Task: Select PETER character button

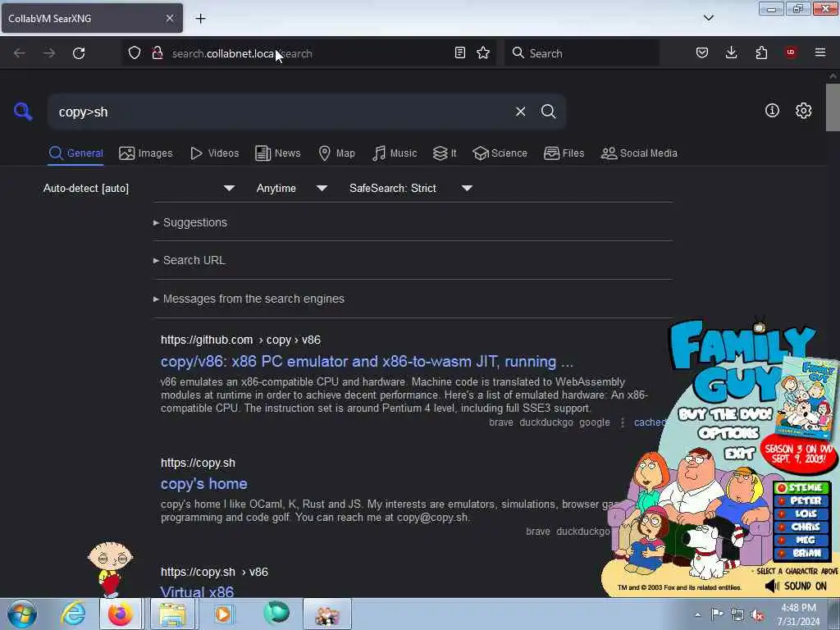Action: [801, 501]
